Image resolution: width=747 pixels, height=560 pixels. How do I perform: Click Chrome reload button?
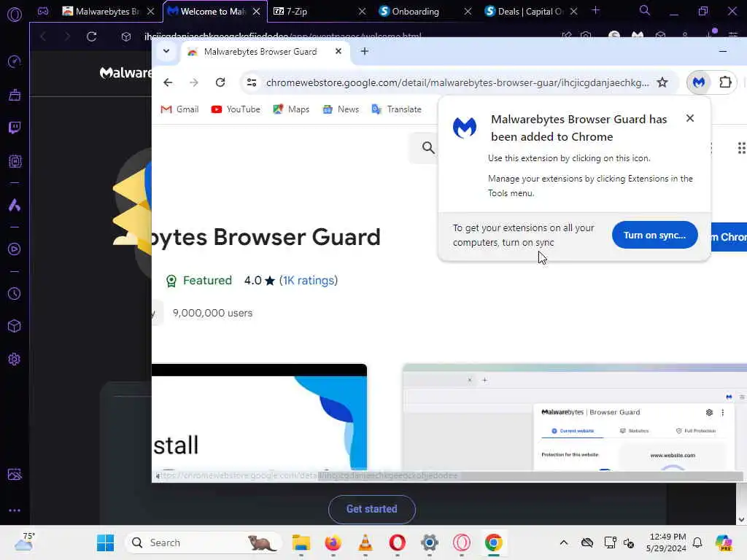click(x=220, y=82)
